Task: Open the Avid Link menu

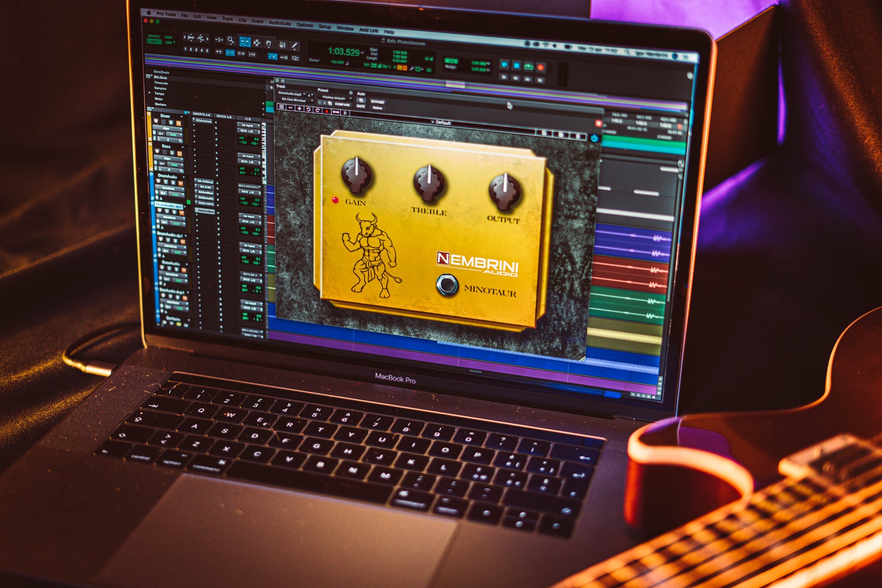Action: click(369, 30)
